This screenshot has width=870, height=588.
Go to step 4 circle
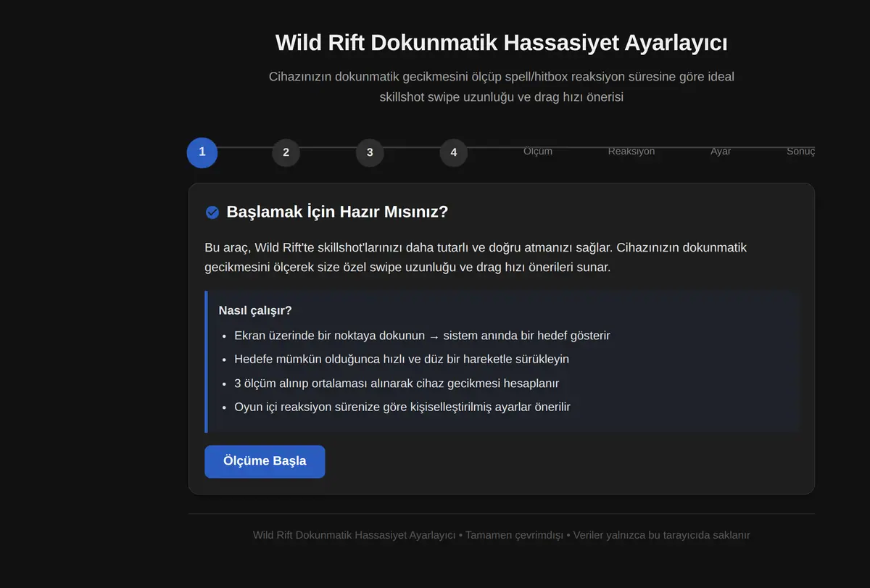click(453, 152)
